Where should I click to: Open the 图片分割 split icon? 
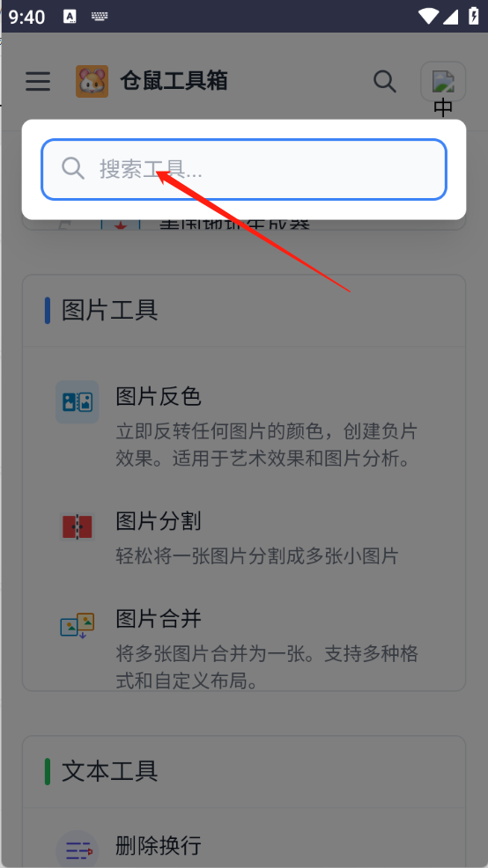[78, 526]
